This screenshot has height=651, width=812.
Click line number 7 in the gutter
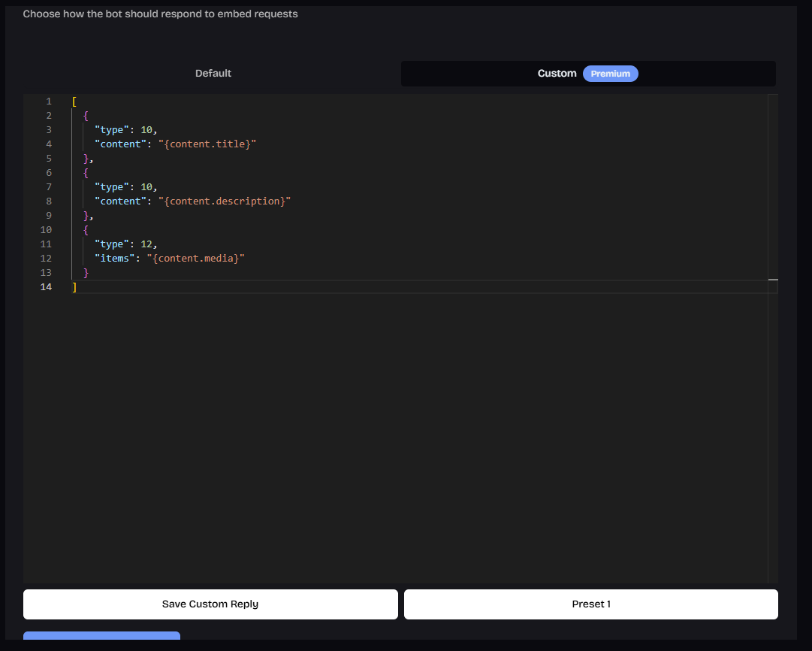[49, 187]
